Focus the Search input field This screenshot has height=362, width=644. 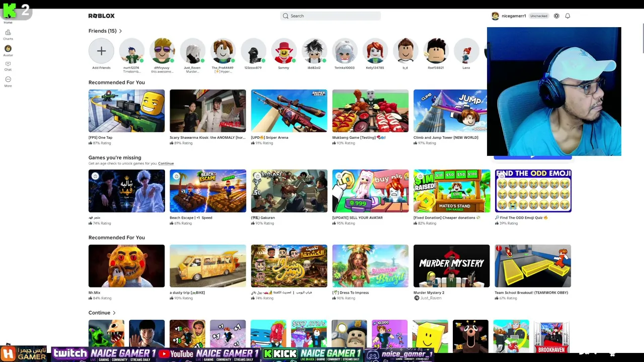(x=331, y=16)
